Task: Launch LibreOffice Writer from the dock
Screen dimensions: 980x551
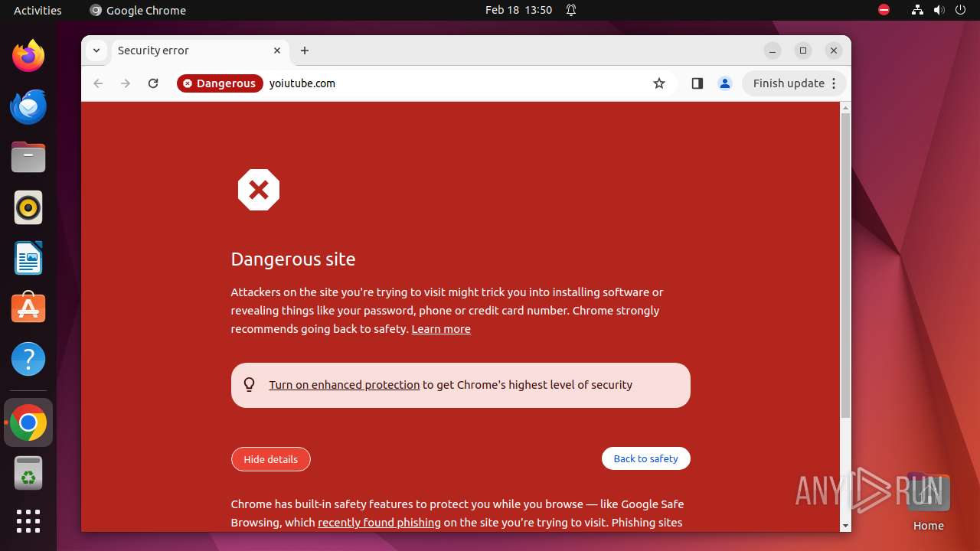Action: tap(28, 258)
